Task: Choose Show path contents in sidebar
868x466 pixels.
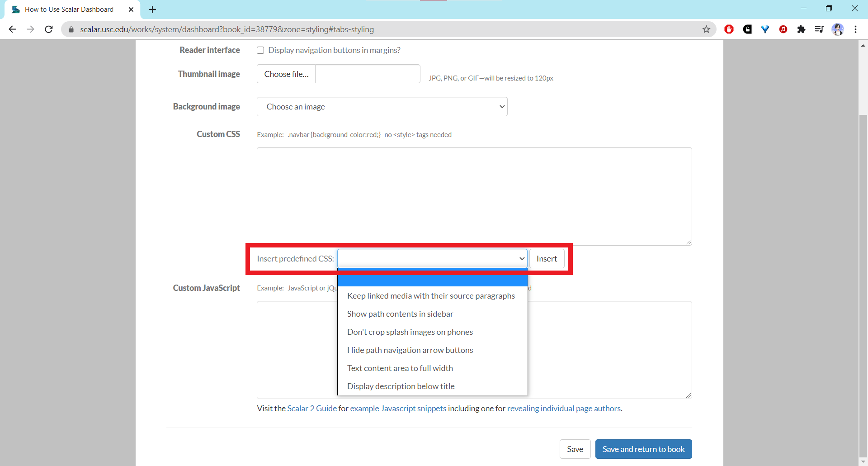Action: pyautogui.click(x=400, y=314)
